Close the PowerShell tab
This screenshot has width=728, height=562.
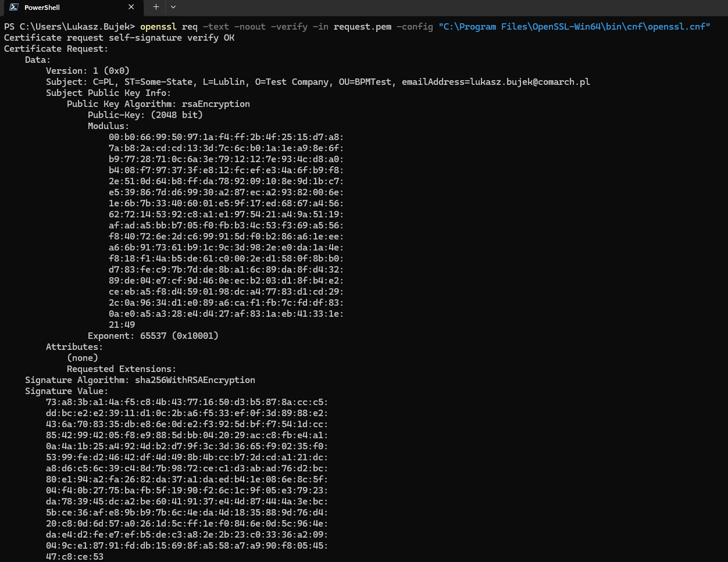pos(131,8)
